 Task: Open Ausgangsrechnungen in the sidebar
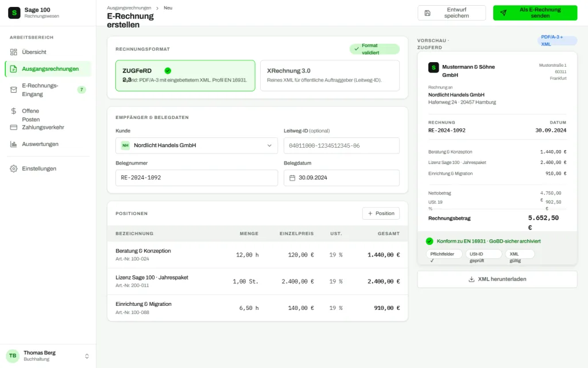pos(48,69)
